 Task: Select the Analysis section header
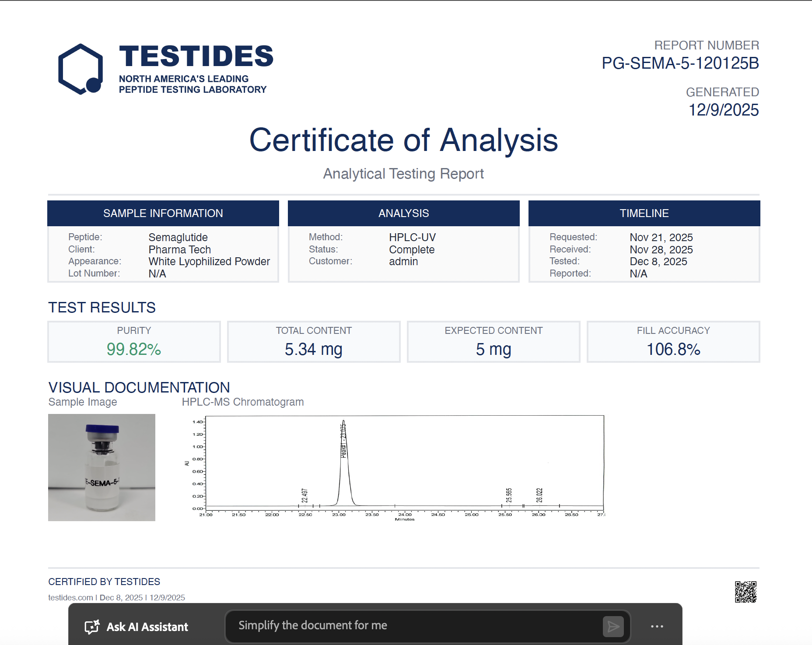(x=403, y=213)
